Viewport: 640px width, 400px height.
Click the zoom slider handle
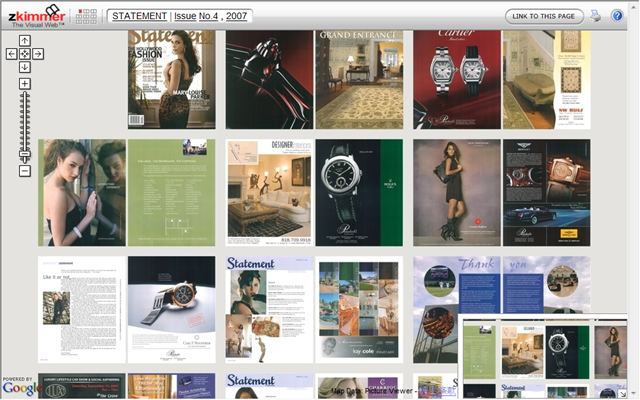25,153
